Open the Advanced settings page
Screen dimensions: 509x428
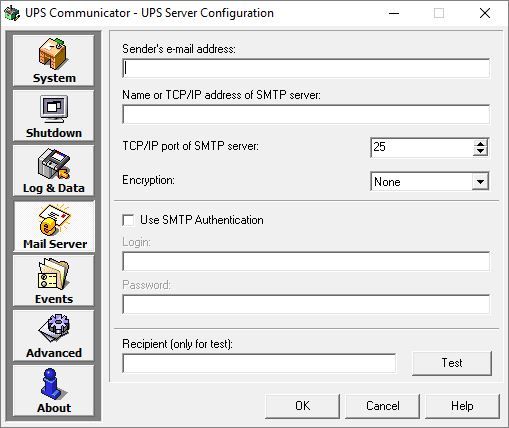pyautogui.click(x=53, y=336)
